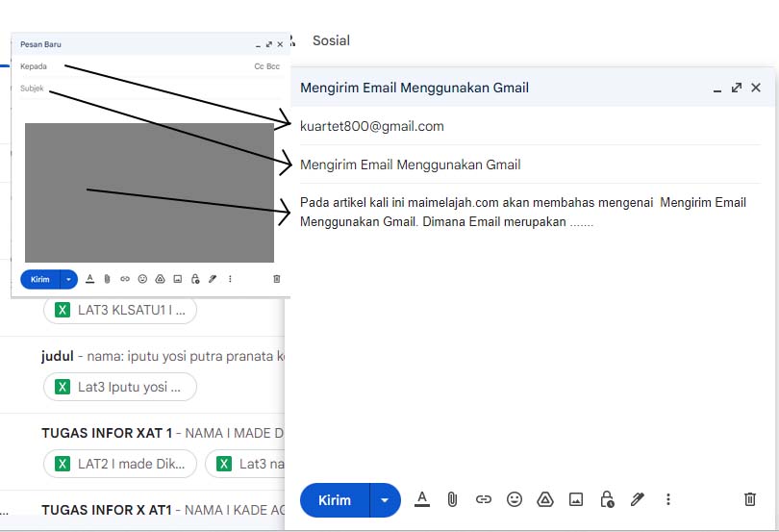Click recipient field containing kuartet800@gmail.com
The width and height of the screenshot is (779, 532).
[530, 126]
